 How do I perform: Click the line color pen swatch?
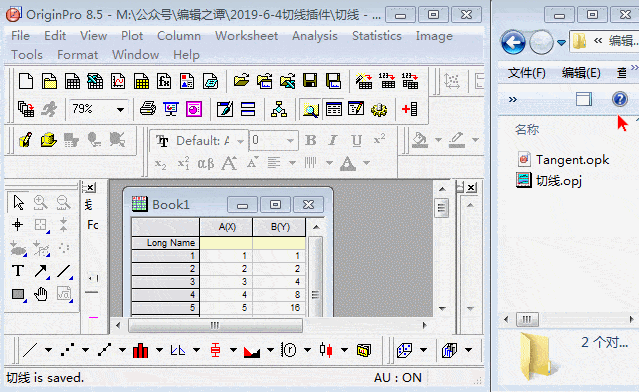(x=457, y=140)
